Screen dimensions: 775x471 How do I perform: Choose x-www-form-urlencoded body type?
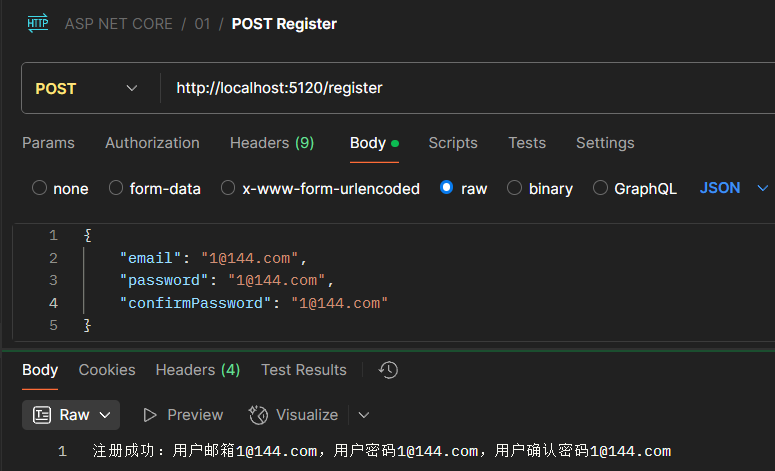(228, 188)
